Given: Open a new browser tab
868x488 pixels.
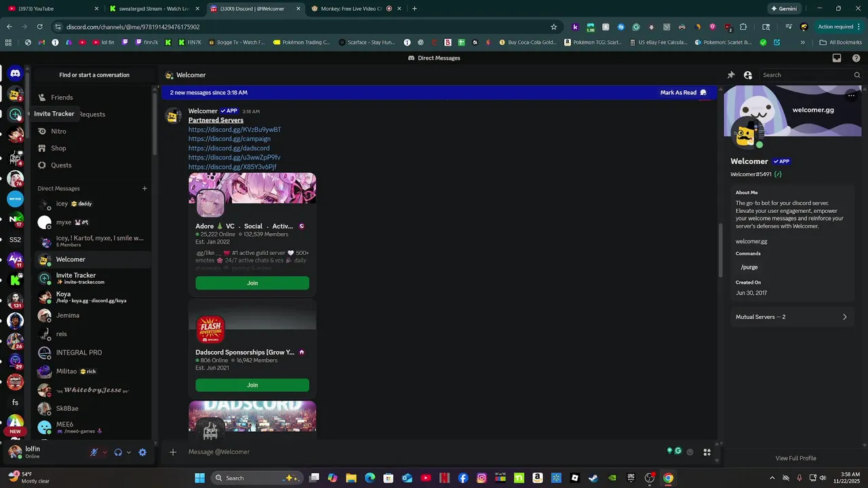Looking at the screenshot, I should [414, 9].
